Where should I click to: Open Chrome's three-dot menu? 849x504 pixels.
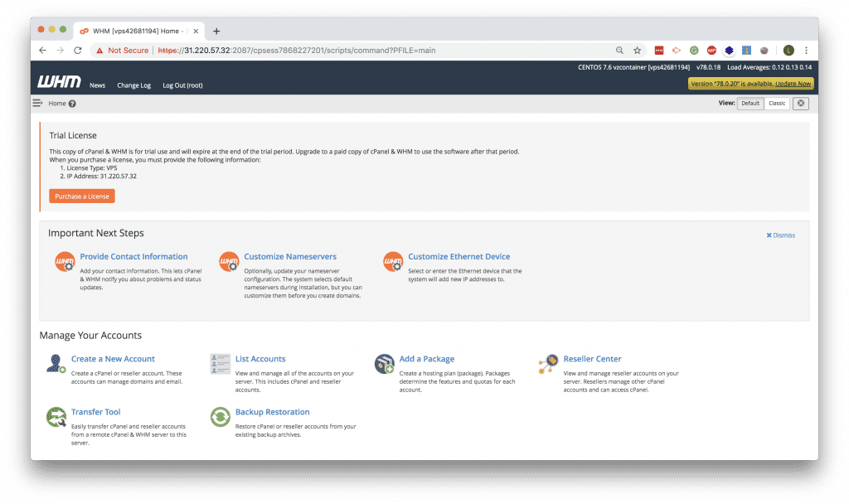tap(807, 50)
